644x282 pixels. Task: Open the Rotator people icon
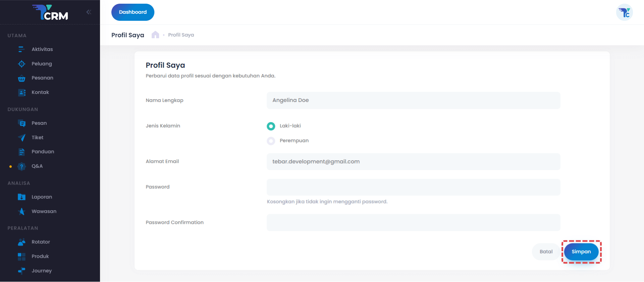pos(21,242)
